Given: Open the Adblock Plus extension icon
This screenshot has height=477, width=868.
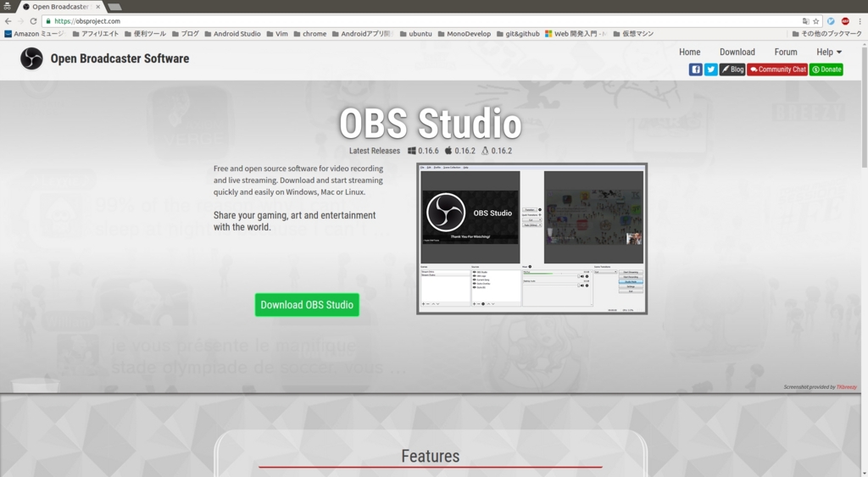Looking at the screenshot, I should tap(845, 21).
